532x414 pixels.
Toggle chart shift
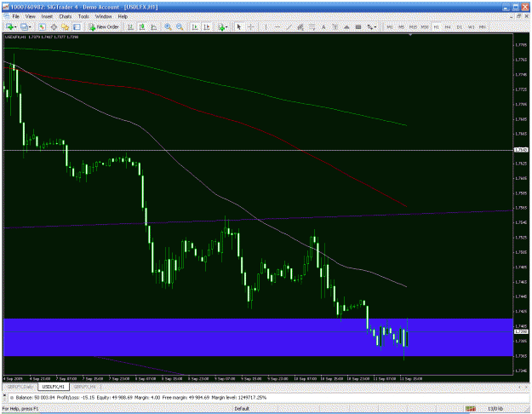[206, 26]
